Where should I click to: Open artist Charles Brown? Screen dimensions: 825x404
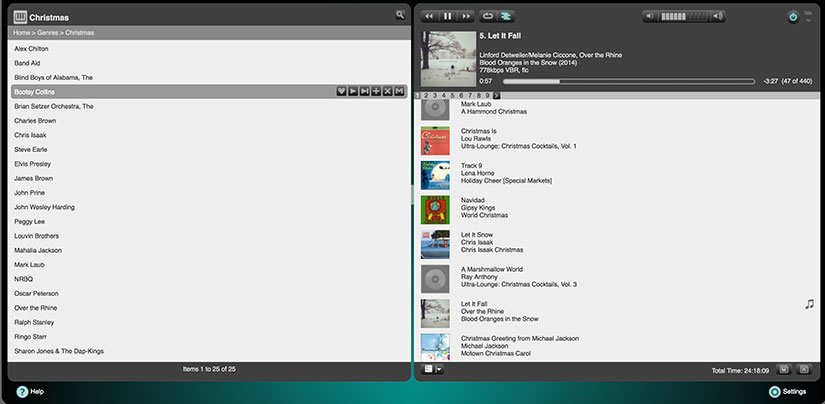coord(35,120)
